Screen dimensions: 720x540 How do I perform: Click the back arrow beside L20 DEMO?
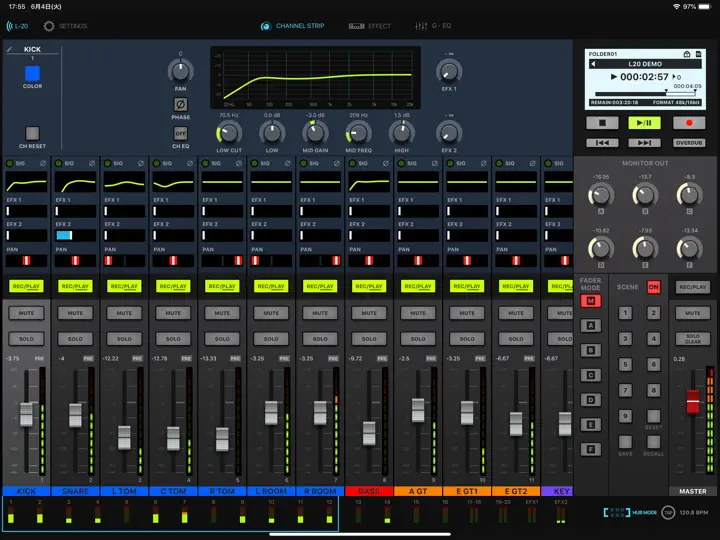[593, 64]
